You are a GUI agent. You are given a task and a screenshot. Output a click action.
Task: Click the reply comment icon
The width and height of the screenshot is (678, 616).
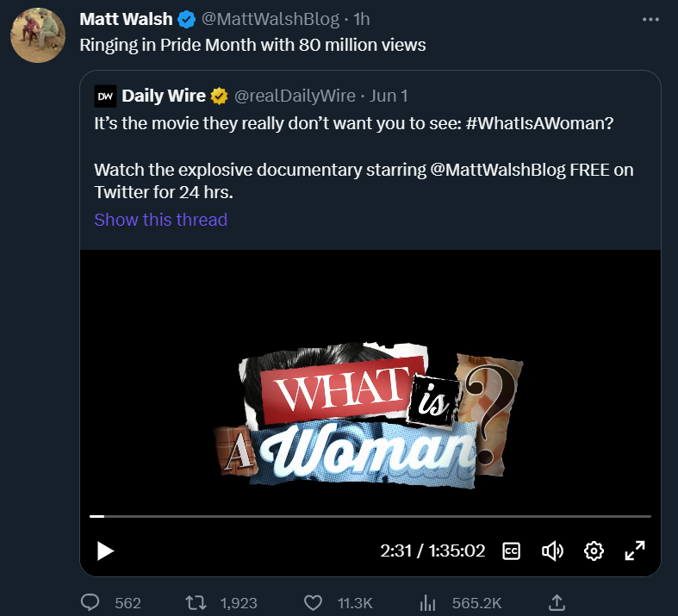[x=90, y=602]
